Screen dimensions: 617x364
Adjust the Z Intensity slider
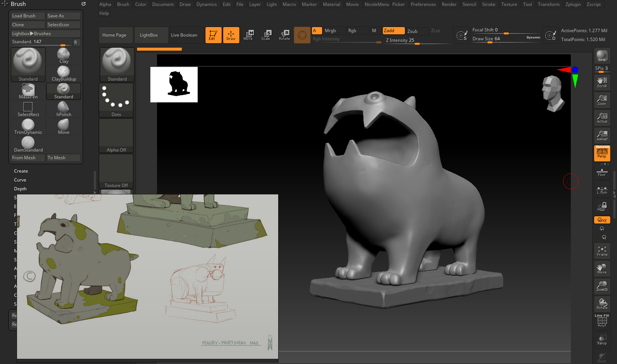tap(418, 40)
